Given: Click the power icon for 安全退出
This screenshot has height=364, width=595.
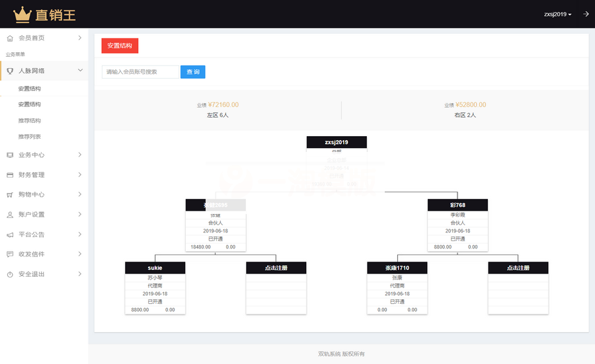Looking at the screenshot, I should point(10,274).
